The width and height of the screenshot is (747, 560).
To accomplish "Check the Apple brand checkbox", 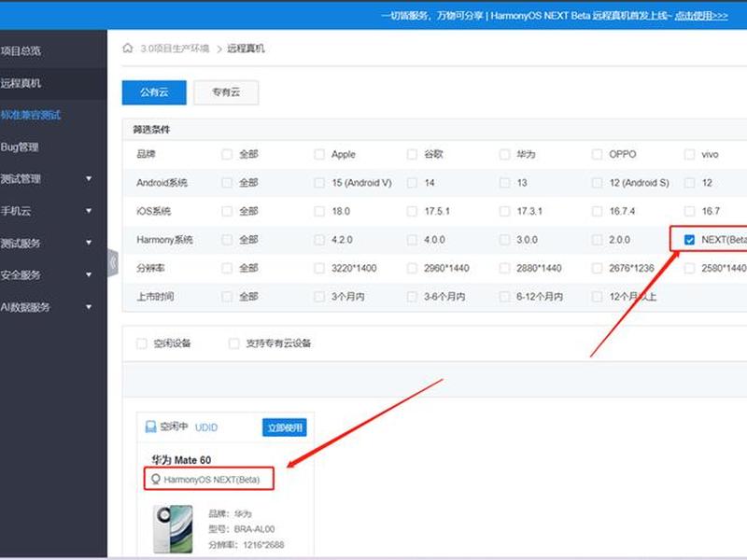I will pos(319,154).
